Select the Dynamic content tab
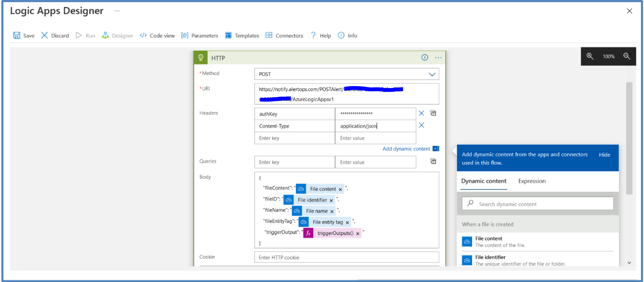Screen dimensions: 644x282 pyautogui.click(x=484, y=181)
